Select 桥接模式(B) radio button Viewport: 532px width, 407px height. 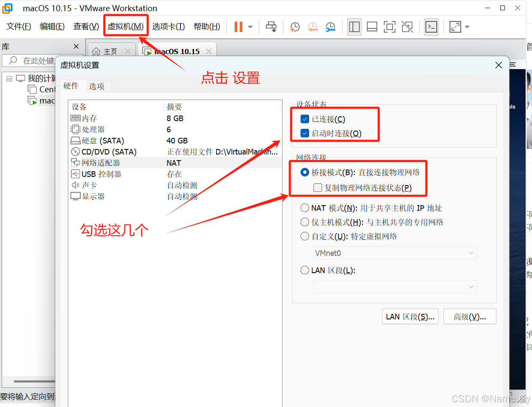305,172
